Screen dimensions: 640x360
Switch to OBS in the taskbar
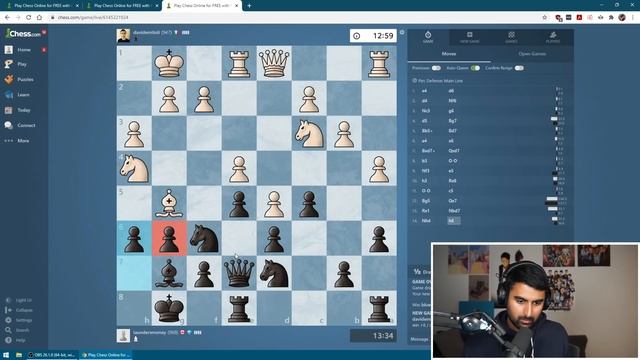[x=52, y=355]
